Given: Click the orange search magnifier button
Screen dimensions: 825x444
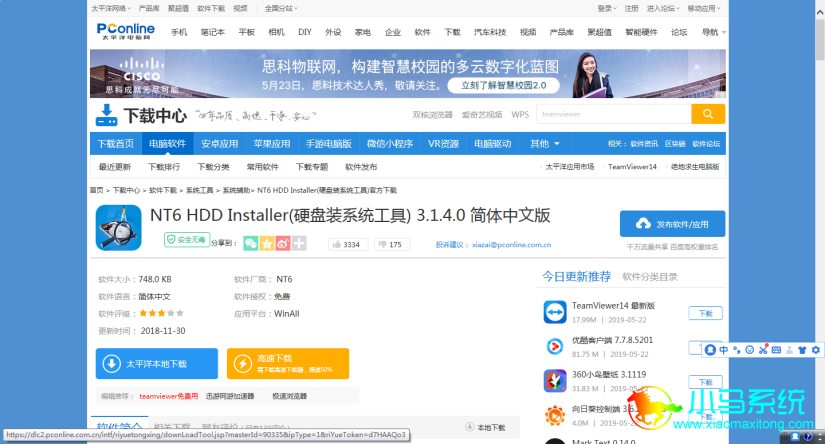Looking at the screenshot, I should [708, 114].
